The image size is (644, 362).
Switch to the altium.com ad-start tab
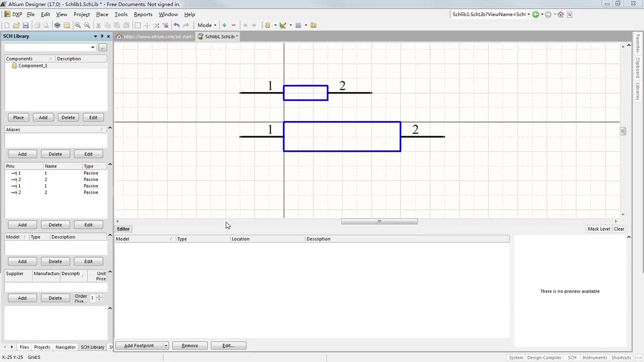155,37
